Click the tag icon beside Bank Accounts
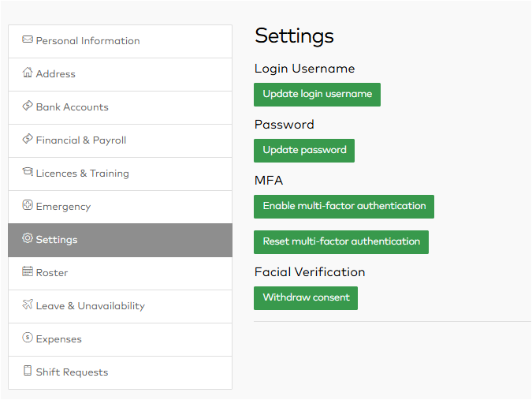Image resolution: width=532 pixels, height=400 pixels. tap(28, 106)
